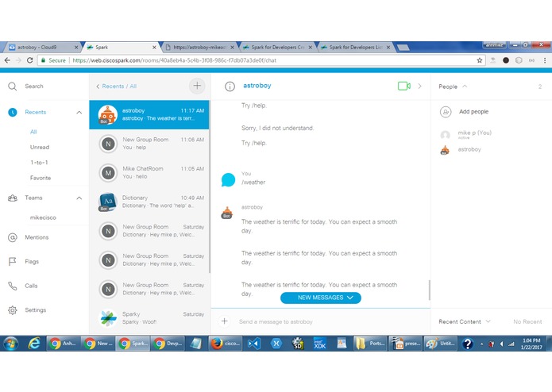The image size is (552, 392).
Task: Open the Dictionary room at 10:49 AM
Action: 149,202
